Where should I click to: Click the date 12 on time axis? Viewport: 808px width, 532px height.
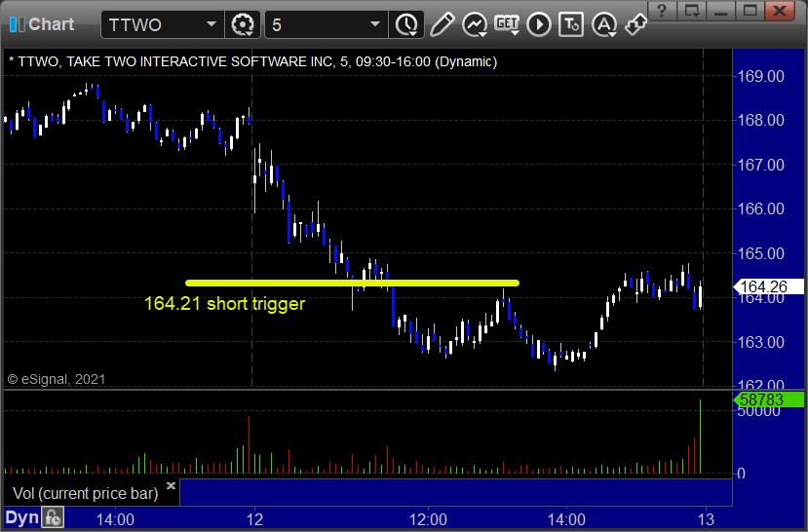255,519
